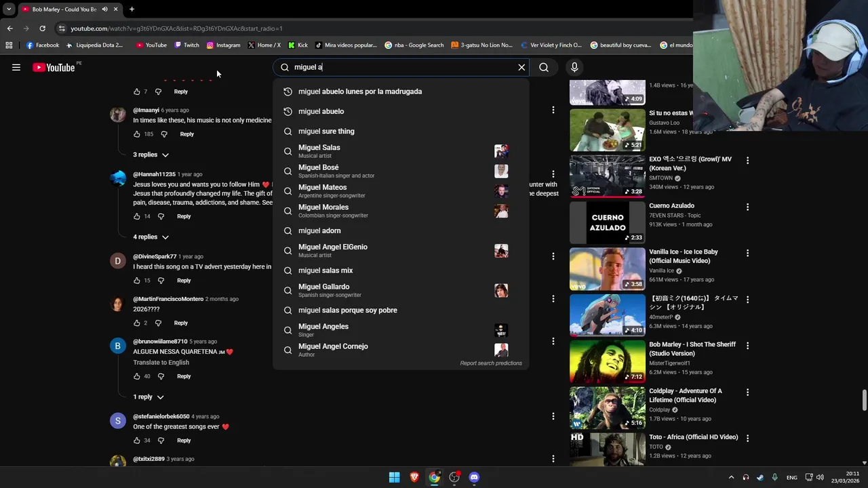Open options for Toto - Africa video
The width and height of the screenshot is (868, 488).
click(x=747, y=439)
